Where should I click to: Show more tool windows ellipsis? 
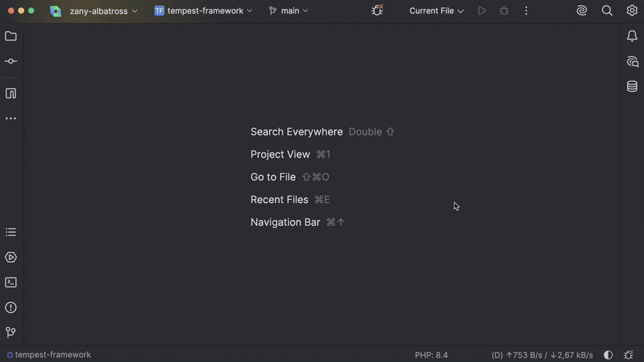pyautogui.click(x=11, y=119)
